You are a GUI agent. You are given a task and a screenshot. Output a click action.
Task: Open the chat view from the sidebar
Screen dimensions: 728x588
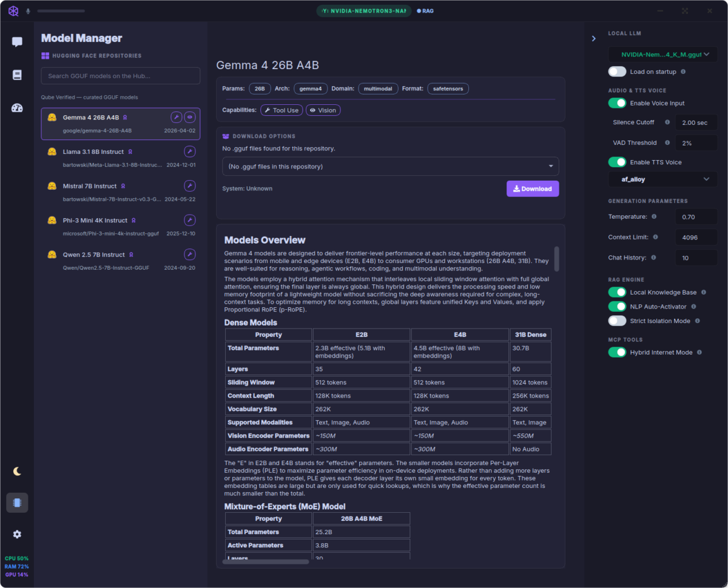17,42
